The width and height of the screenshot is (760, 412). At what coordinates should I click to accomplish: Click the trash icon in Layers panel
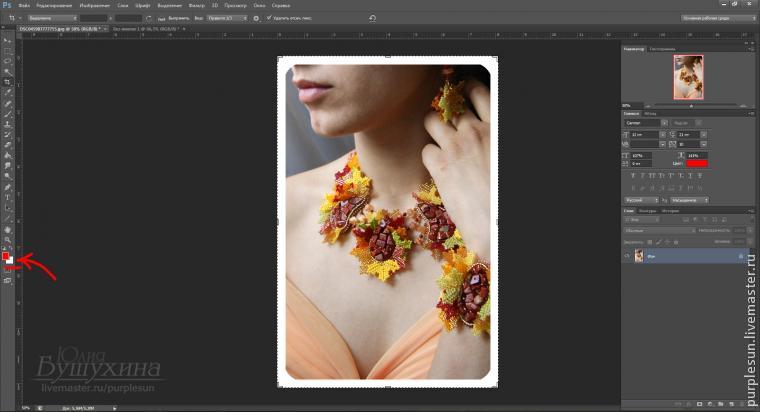(742, 404)
